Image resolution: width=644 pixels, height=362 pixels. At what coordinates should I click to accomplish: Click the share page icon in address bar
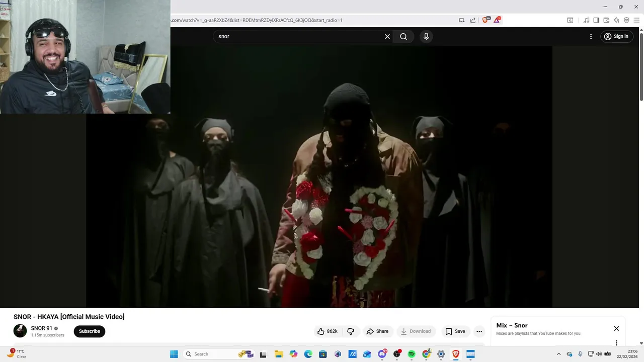473,20
